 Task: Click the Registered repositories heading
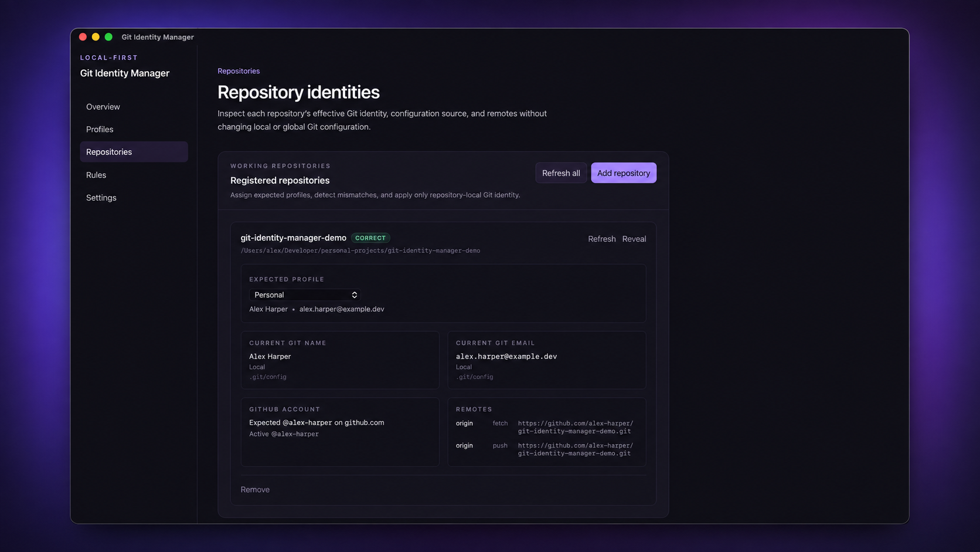coord(280,181)
